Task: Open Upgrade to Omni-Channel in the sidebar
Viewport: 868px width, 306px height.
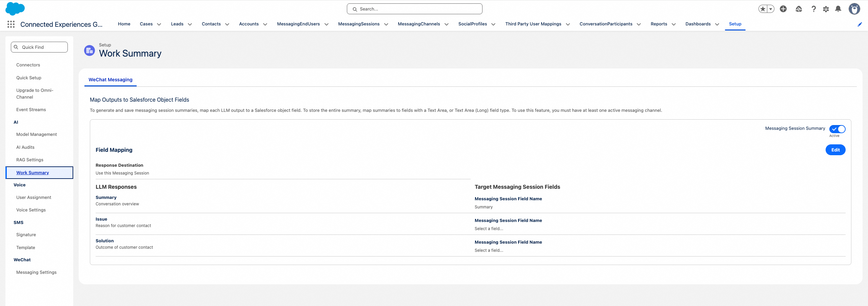Action: coord(35,94)
